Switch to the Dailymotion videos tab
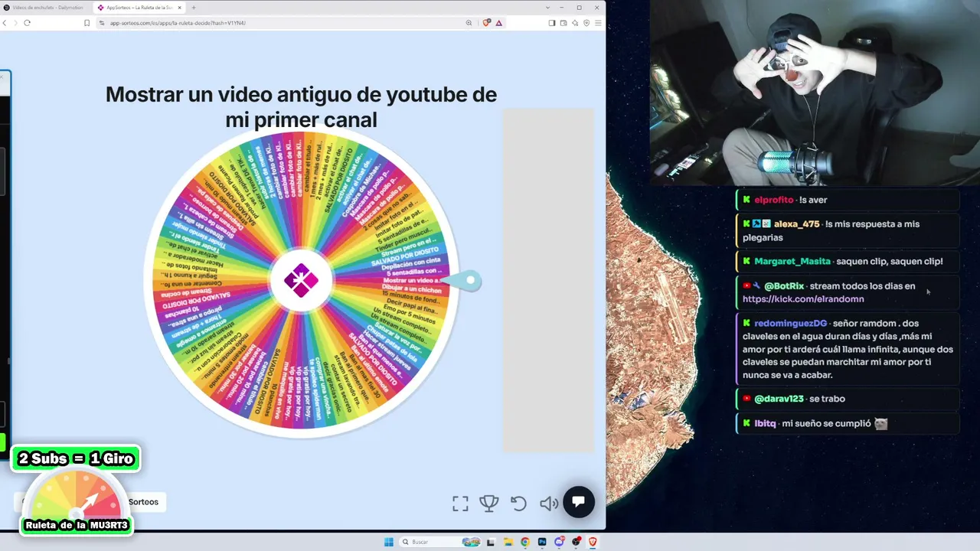 [46, 7]
